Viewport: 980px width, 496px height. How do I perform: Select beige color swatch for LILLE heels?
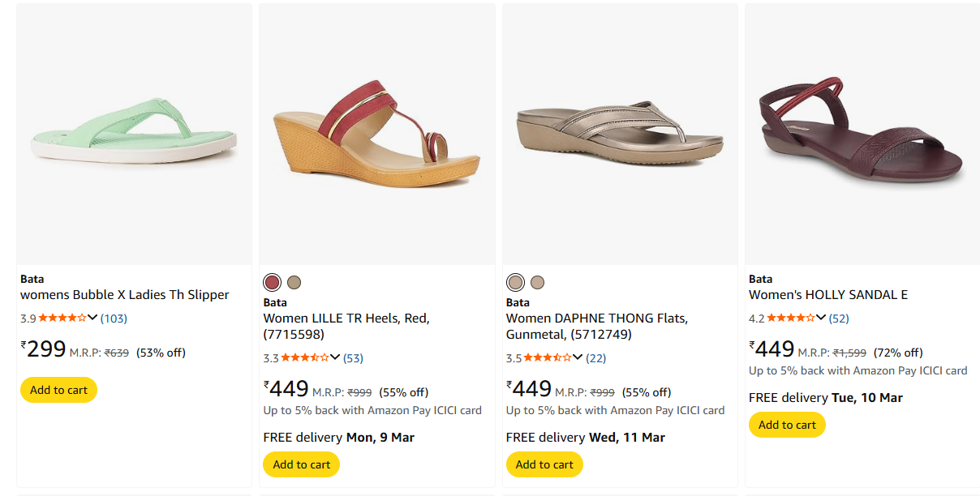[294, 282]
